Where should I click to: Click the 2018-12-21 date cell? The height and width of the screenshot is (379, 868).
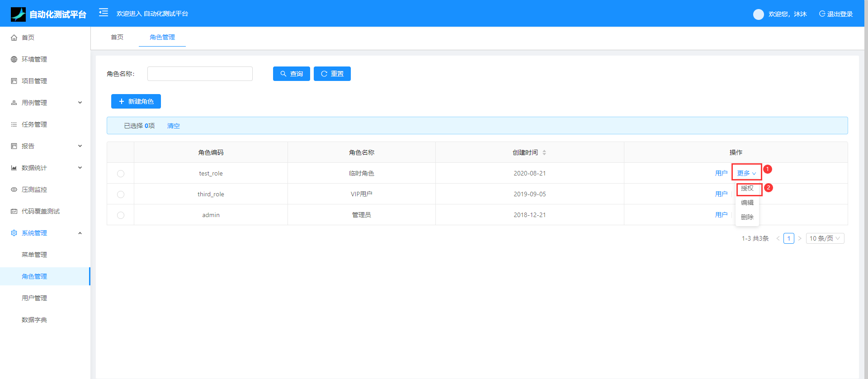pyautogui.click(x=530, y=215)
